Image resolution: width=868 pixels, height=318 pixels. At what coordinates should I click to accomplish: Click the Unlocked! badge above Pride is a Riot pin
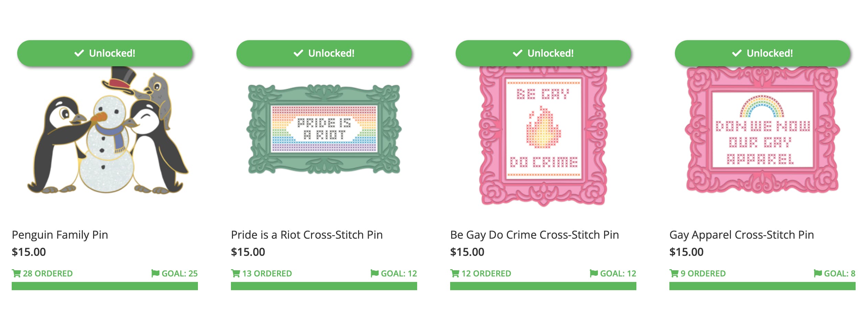click(324, 53)
